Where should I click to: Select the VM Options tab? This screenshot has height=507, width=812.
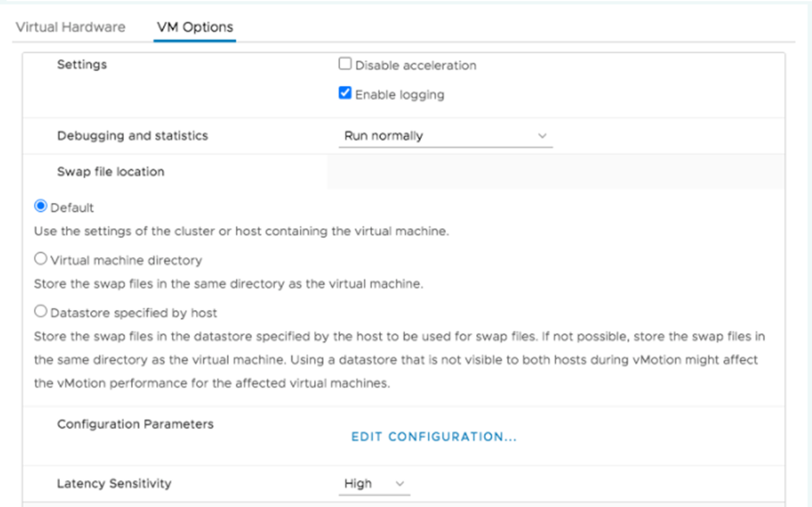(x=194, y=27)
